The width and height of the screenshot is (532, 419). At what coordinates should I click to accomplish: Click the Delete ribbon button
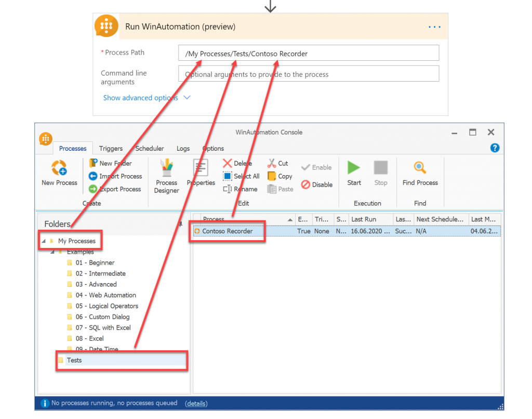click(237, 163)
